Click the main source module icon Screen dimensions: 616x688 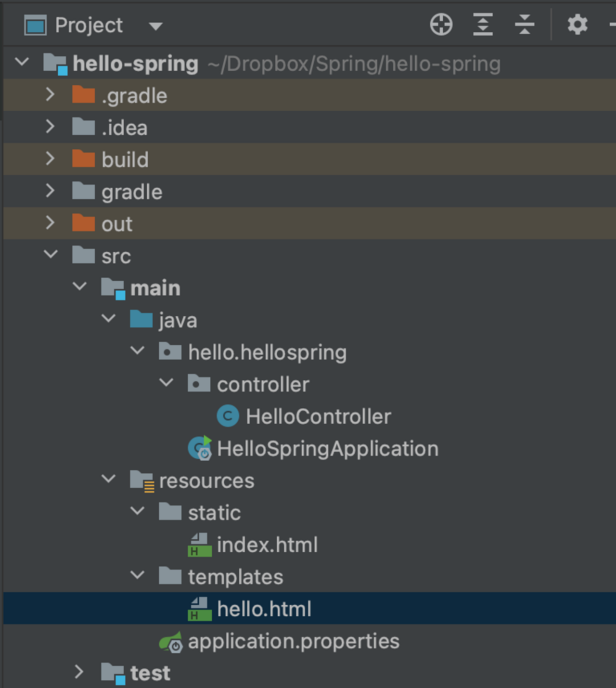(x=113, y=289)
